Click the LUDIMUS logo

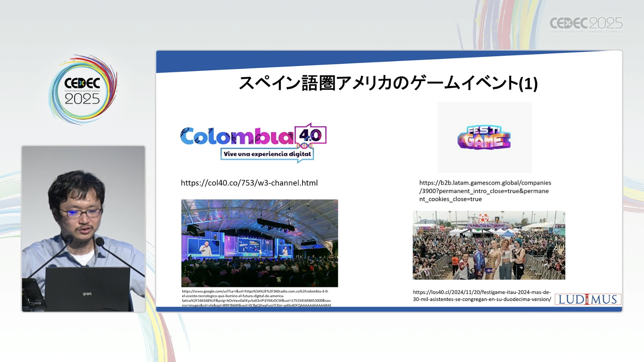[588, 299]
